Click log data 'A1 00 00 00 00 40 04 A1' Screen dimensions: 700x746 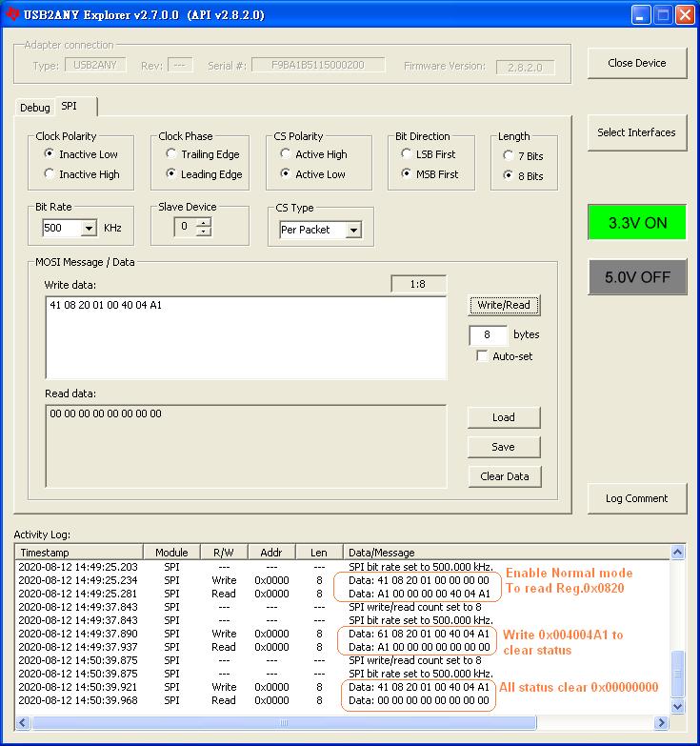click(433, 594)
